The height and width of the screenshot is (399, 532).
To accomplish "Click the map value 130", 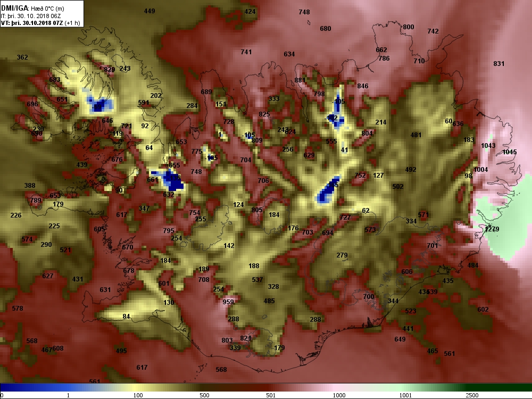I will click(x=169, y=302).
